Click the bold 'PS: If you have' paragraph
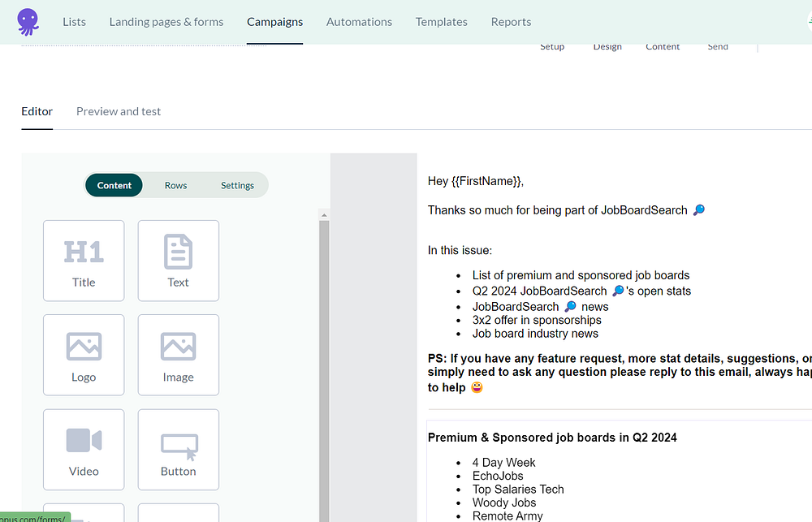 (x=620, y=373)
